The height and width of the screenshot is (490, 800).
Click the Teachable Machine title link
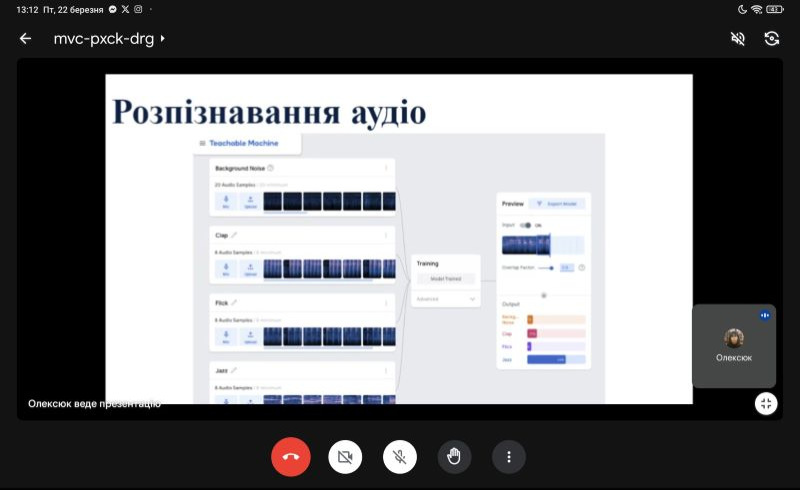(244, 143)
